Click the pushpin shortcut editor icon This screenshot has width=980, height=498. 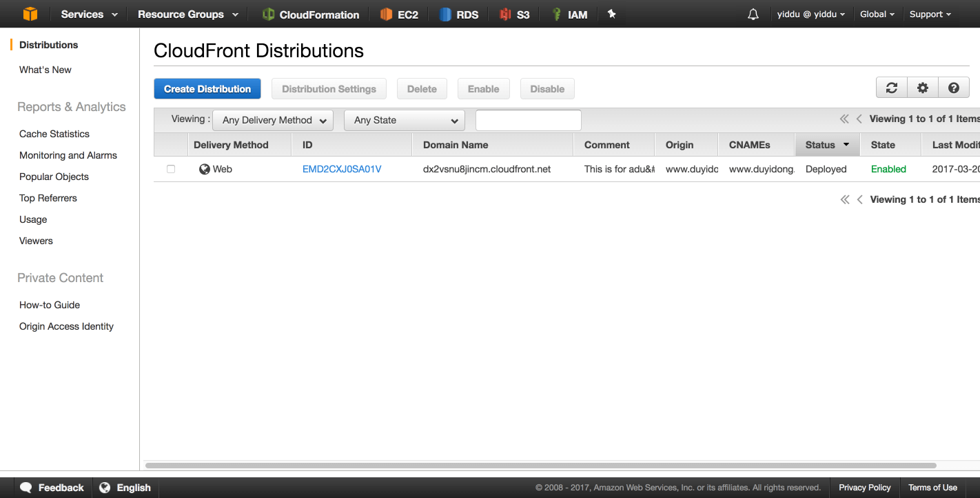coord(611,14)
